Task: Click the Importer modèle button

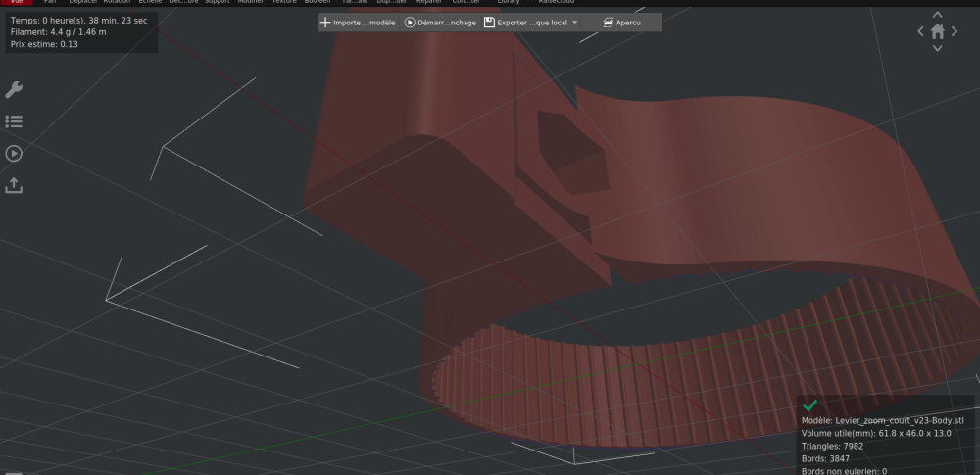Action: (x=358, y=23)
